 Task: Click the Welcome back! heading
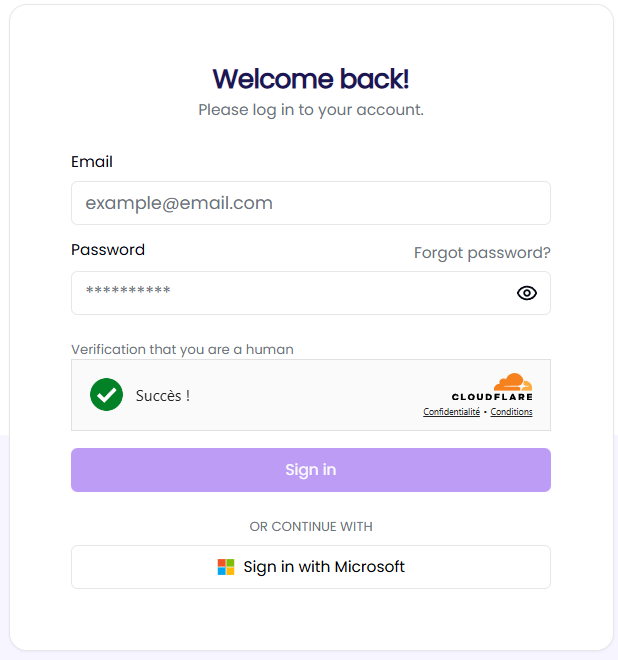[x=311, y=79]
